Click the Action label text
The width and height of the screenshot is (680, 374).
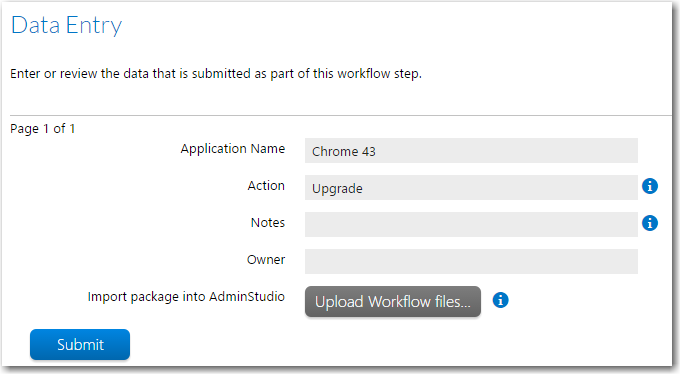pos(266,185)
